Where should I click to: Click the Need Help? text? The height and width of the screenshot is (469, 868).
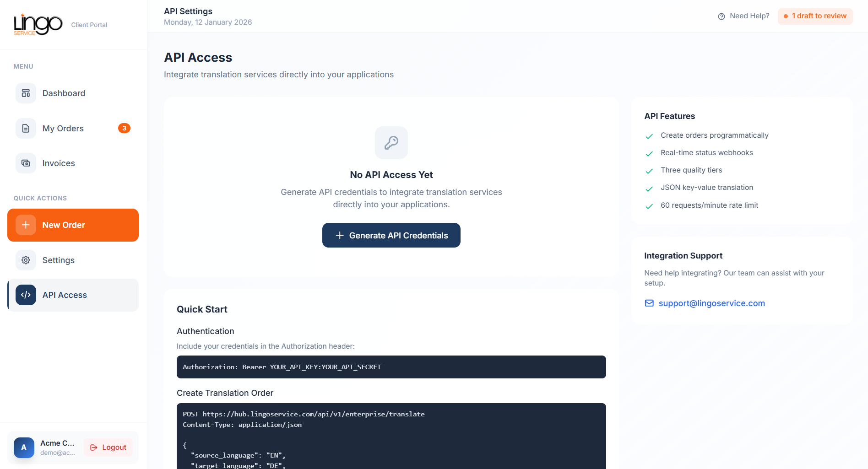pyautogui.click(x=749, y=16)
